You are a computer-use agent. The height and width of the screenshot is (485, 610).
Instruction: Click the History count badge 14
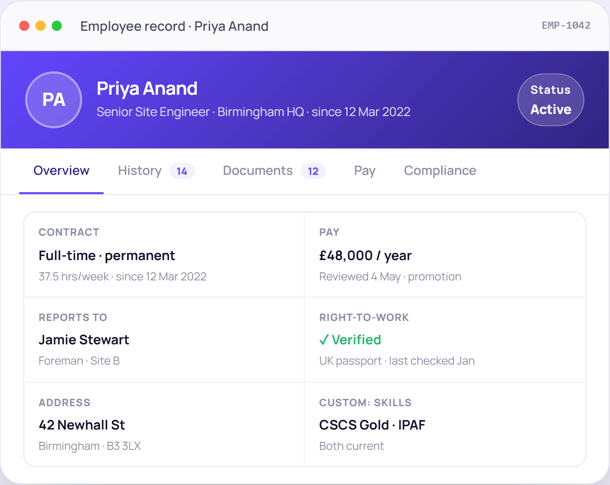click(182, 171)
